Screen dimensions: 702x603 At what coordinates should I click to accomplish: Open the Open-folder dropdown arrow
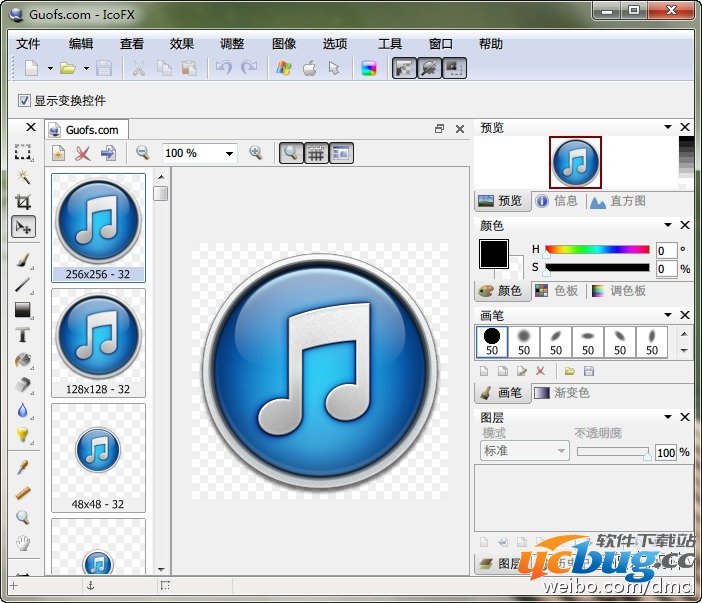(86, 68)
